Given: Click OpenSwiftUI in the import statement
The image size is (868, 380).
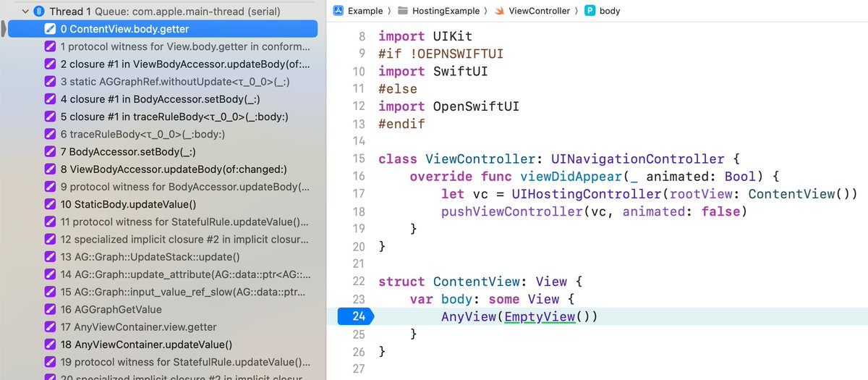Looking at the screenshot, I should (x=476, y=106).
